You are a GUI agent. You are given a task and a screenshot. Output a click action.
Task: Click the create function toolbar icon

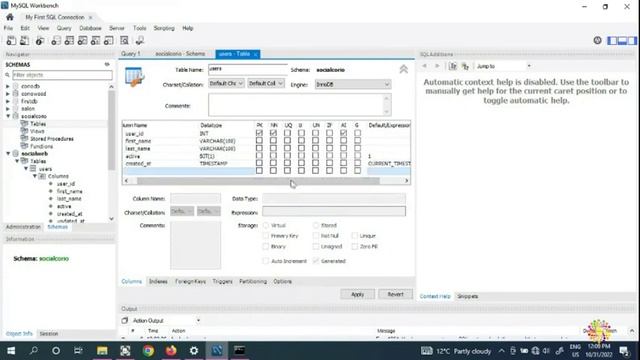click(109, 40)
